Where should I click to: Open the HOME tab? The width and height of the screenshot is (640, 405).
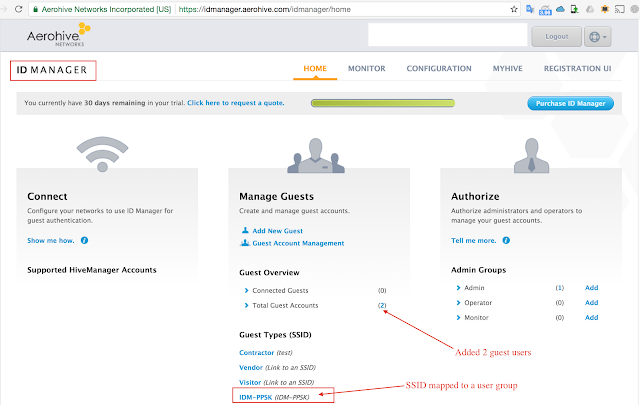[x=315, y=69]
